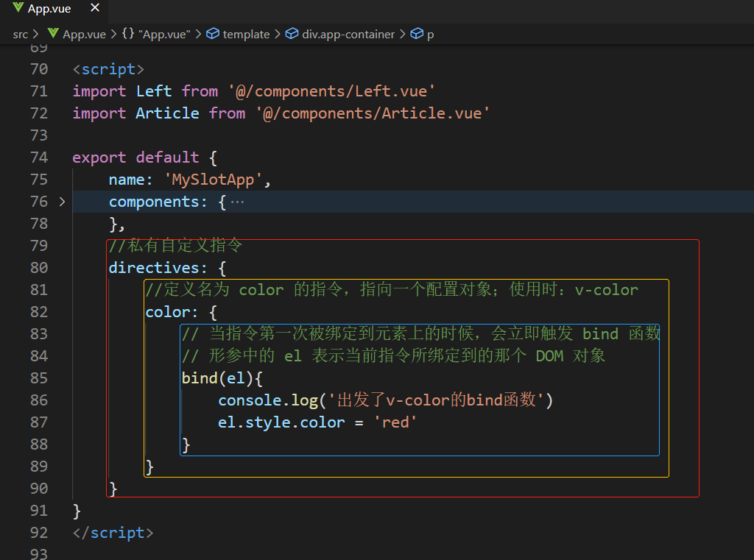Click the '@/components/Article.vue' import path
The width and height of the screenshot is (754, 560).
click(373, 113)
